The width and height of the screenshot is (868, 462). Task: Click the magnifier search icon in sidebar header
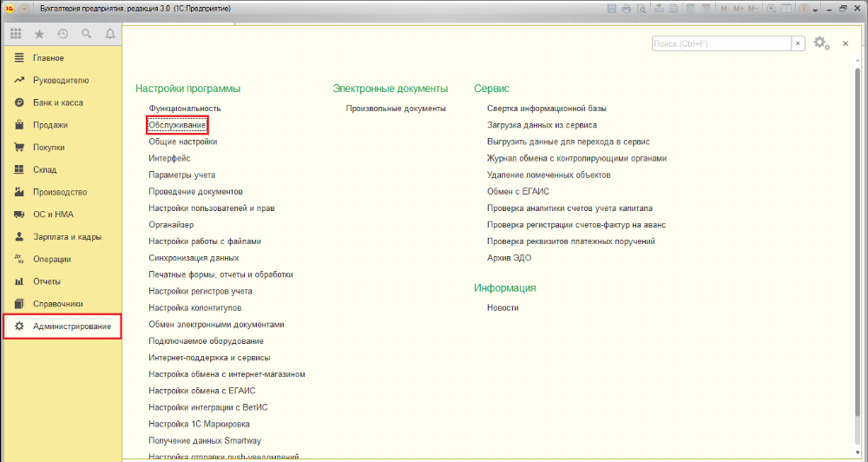[x=86, y=34]
